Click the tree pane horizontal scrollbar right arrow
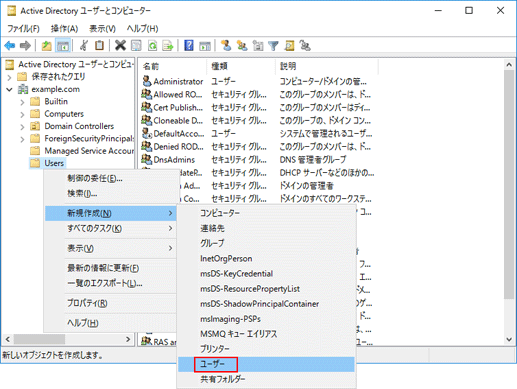Viewport: 517px width, 389px height. coord(128,339)
